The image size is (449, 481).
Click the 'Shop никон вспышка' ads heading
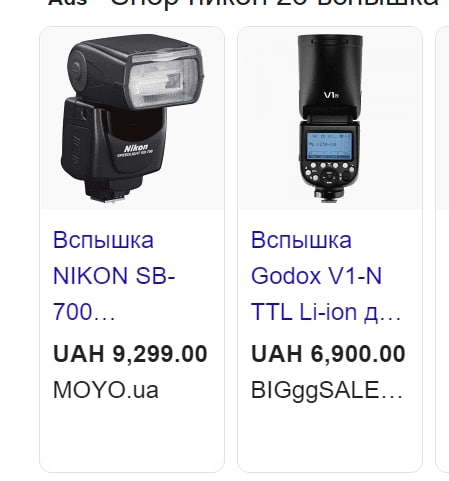pos(243,3)
